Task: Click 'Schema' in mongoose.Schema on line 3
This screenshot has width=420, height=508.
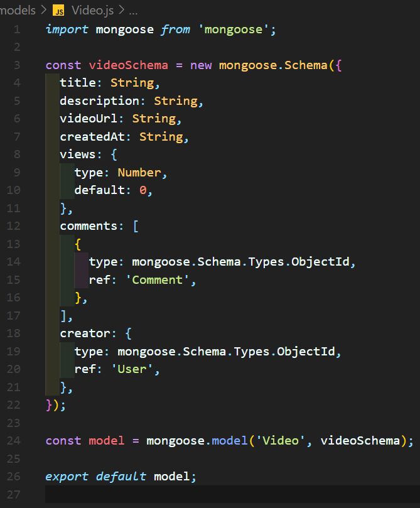Action: [x=306, y=65]
